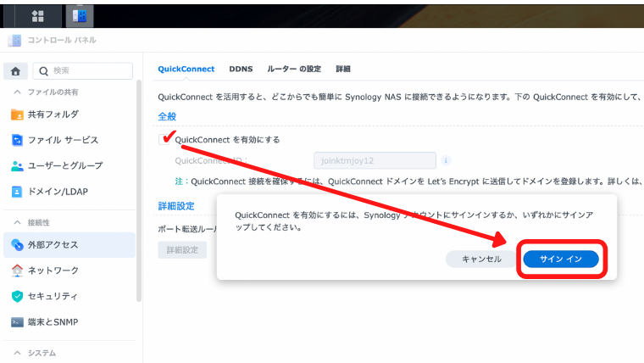Select セキュリティ label in sidebar
The width and height of the screenshot is (644, 363).
pos(53,296)
